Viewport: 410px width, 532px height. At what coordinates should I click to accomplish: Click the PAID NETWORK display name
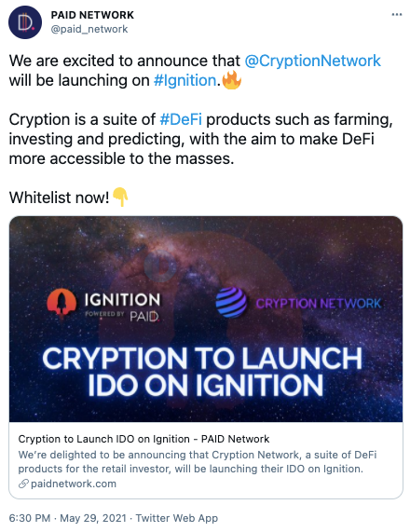pos(92,15)
